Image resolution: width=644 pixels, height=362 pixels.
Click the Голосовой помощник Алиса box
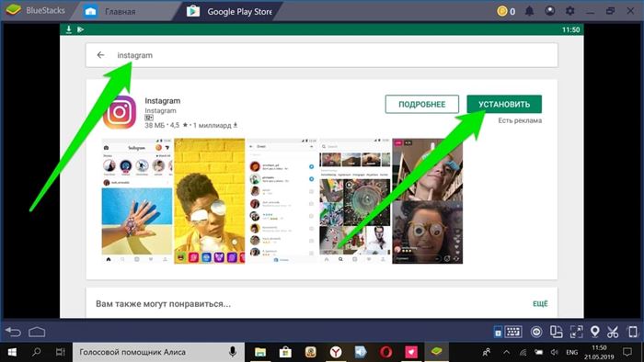click(158, 352)
